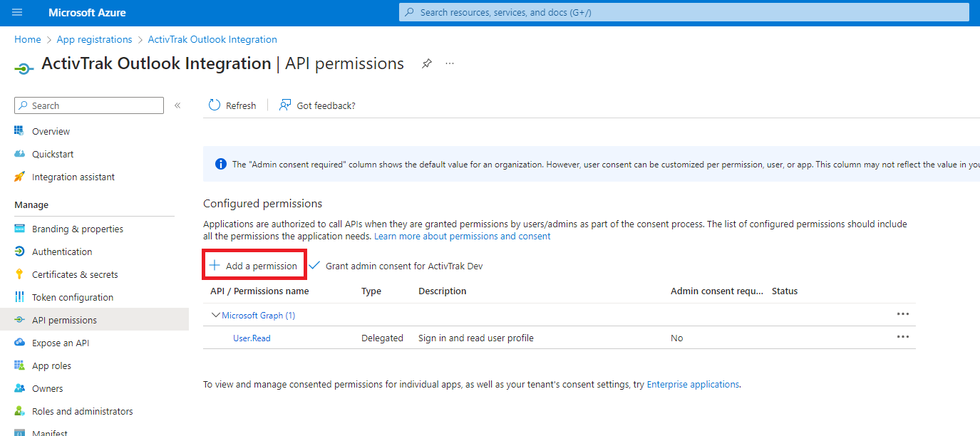Collapse the Microsoft Graph (1) group
Viewport: 980px width, 436px height.
point(216,315)
